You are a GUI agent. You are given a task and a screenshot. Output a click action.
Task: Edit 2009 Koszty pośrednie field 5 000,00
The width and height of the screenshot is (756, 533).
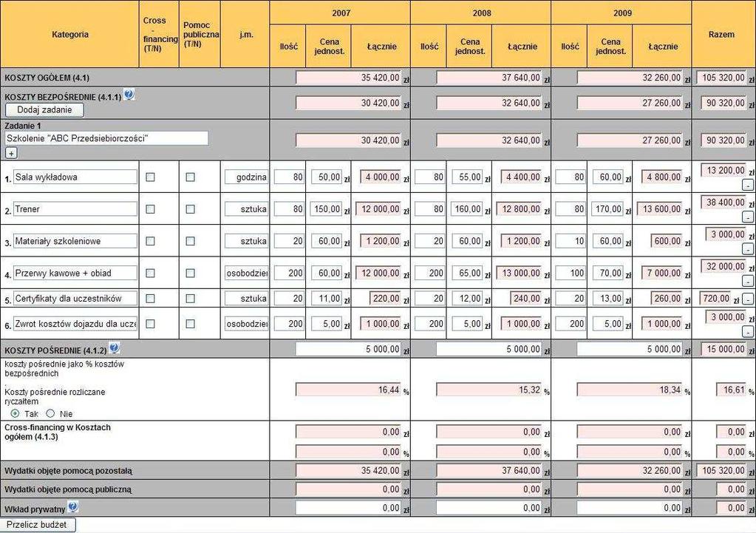(630, 349)
